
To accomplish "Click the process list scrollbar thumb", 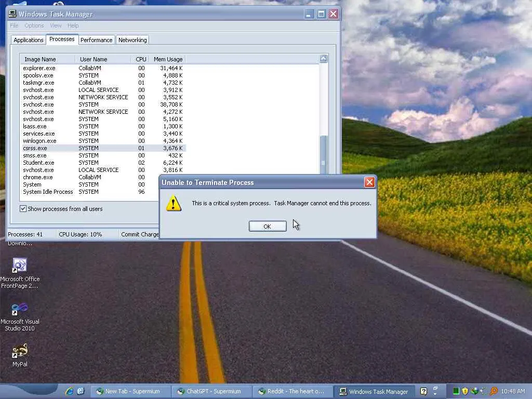I will (323, 155).
